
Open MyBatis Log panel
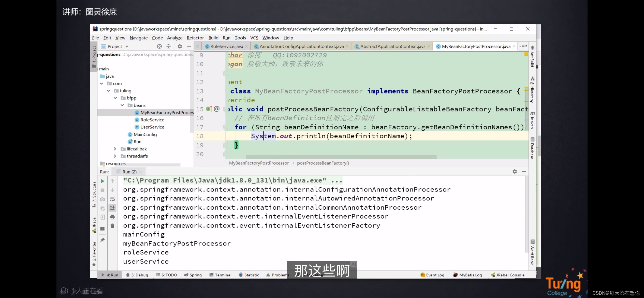click(467, 275)
